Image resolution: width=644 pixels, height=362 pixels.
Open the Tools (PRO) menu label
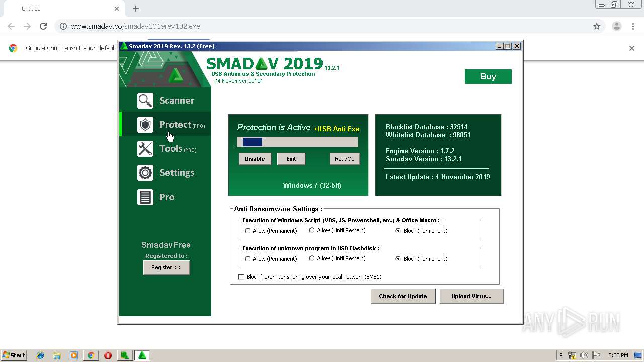178,149
